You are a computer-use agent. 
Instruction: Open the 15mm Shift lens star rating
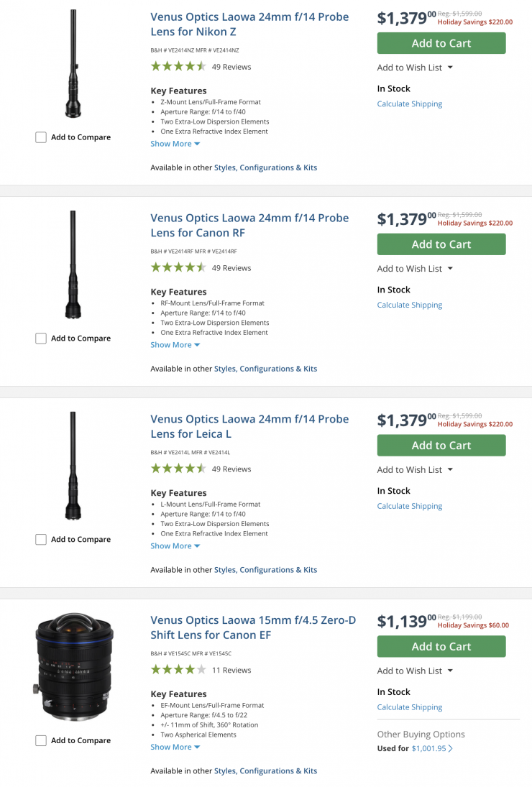tap(178, 671)
